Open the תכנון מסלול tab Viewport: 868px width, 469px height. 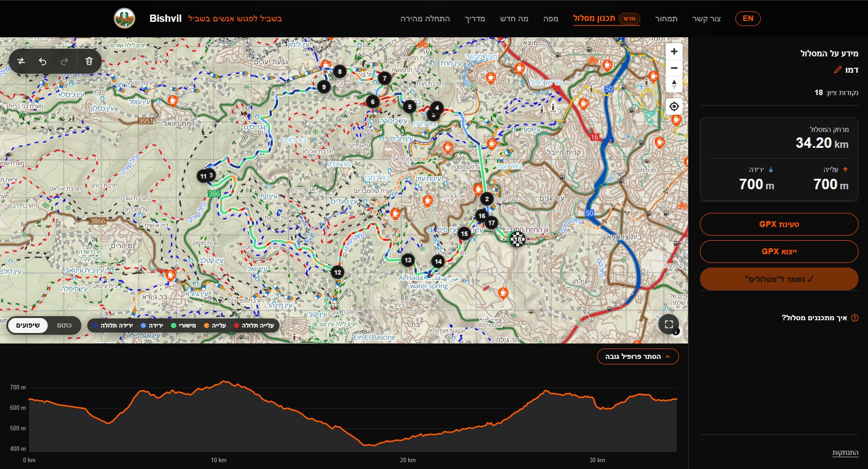606,19
